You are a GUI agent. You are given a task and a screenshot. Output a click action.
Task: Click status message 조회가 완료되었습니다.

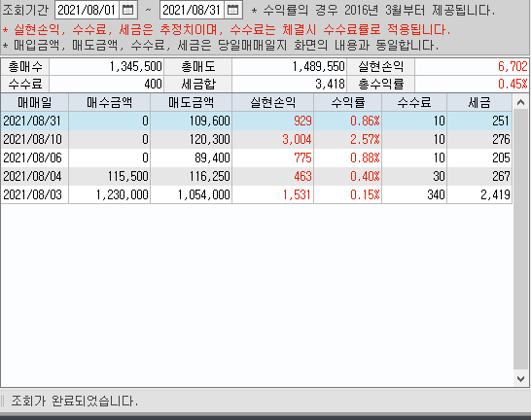tap(75, 402)
